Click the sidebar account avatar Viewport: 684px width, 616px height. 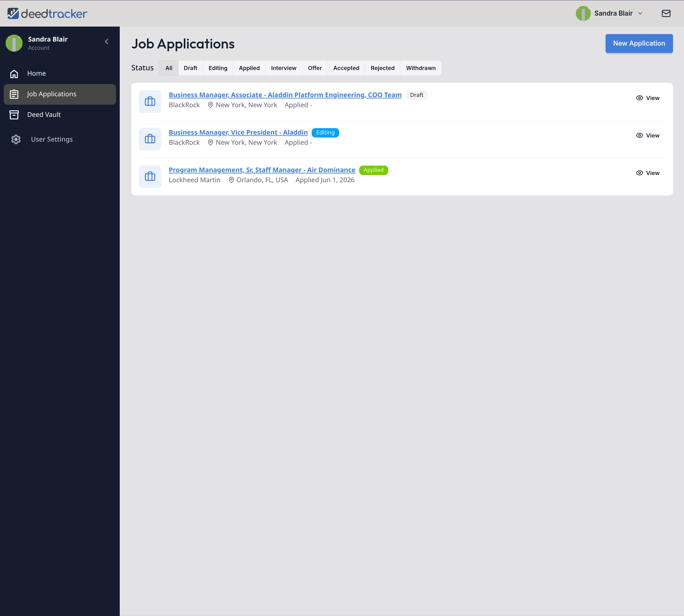tap(14, 43)
